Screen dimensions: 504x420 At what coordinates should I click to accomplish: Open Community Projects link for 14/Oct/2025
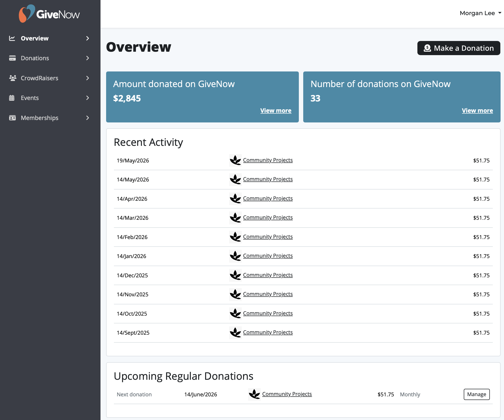click(268, 313)
